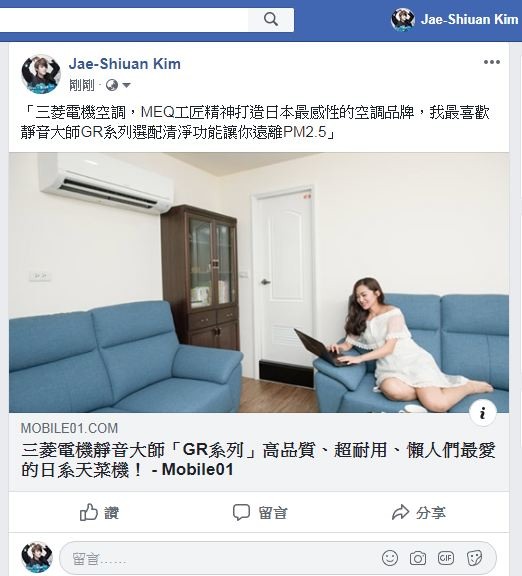Click the search magnifier icon
The width and height of the screenshot is (522, 576).
click(271, 19)
